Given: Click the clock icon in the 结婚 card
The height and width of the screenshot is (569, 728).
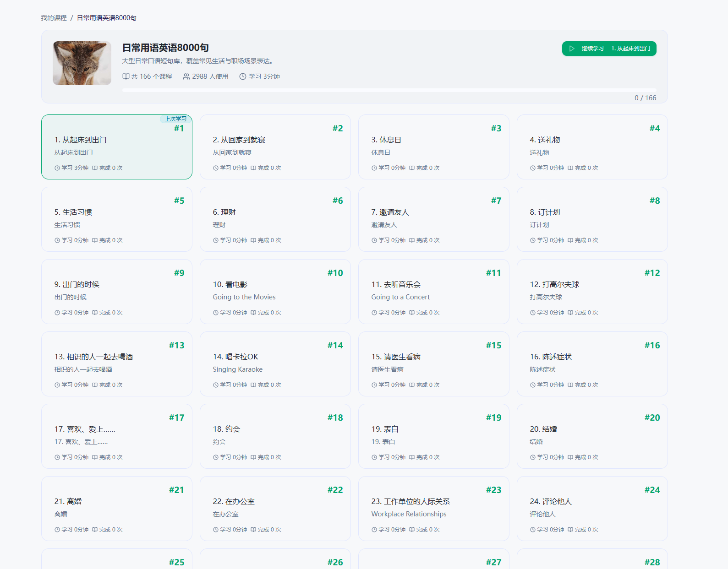Looking at the screenshot, I should point(533,457).
